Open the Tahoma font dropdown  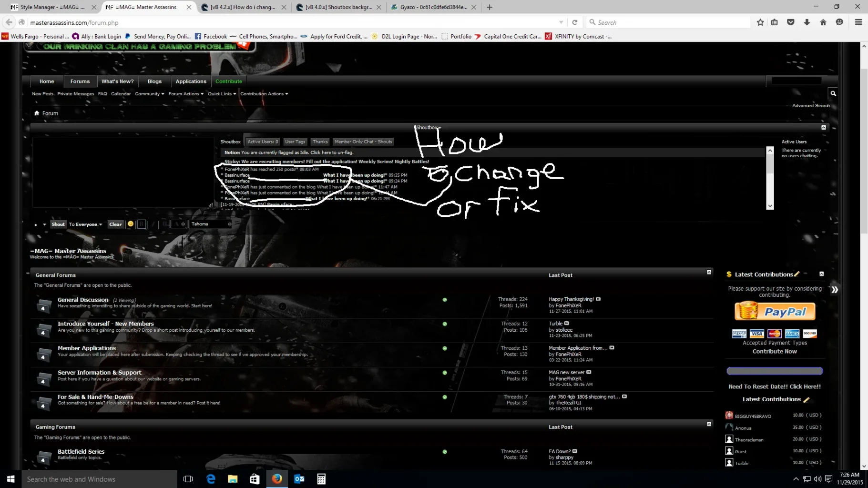(211, 224)
